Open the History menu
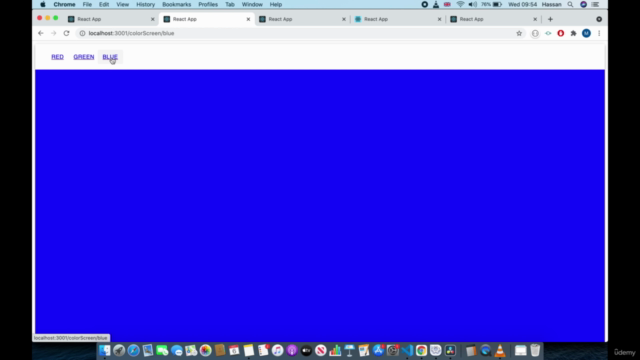This screenshot has width=640, height=360. [145, 4]
